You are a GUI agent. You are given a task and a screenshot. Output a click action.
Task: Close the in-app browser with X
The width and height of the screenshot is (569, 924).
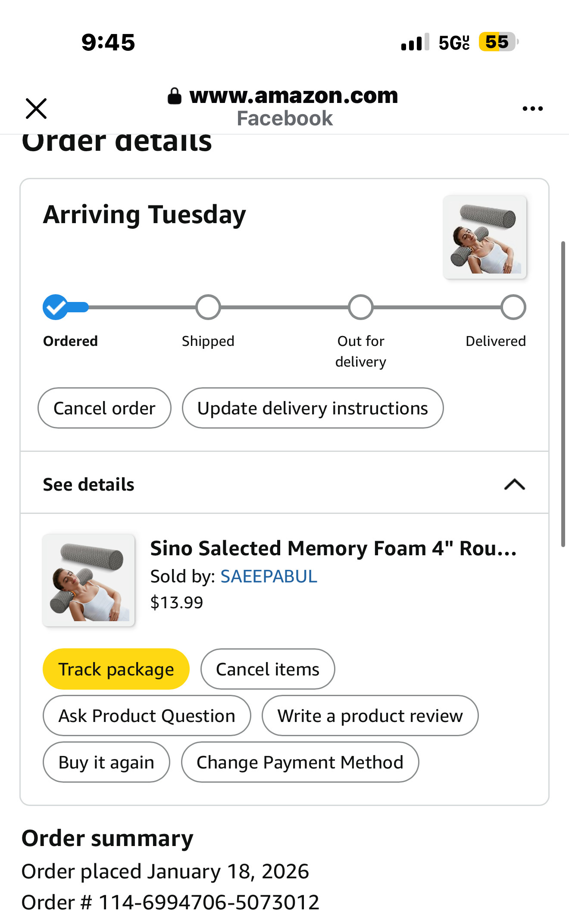click(36, 108)
